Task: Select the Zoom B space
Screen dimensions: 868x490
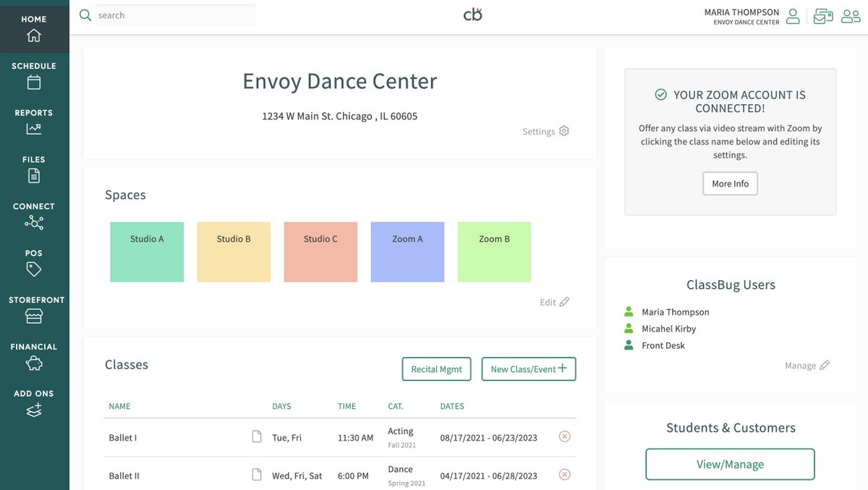Action: pos(494,252)
